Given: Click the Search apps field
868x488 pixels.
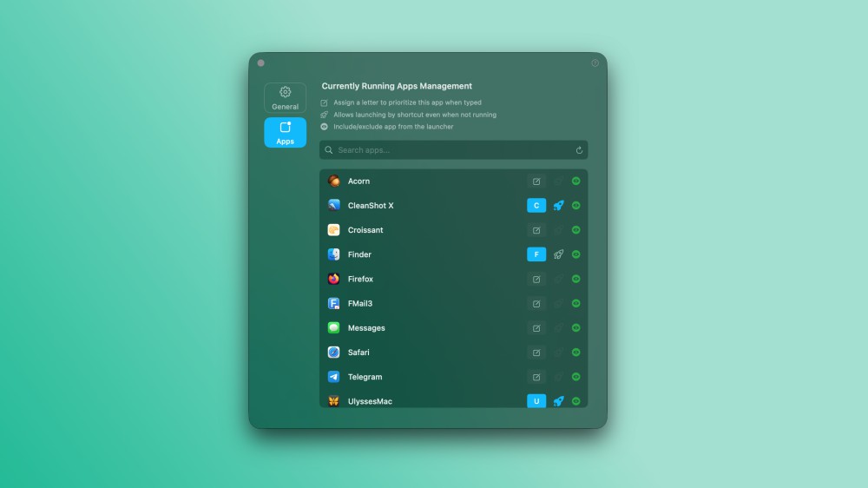Looking at the screenshot, I should (453, 150).
